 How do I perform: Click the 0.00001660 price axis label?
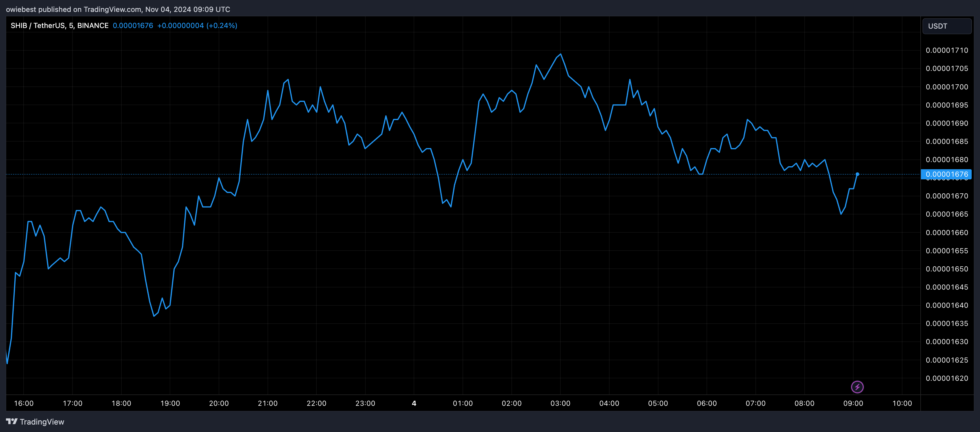click(947, 232)
